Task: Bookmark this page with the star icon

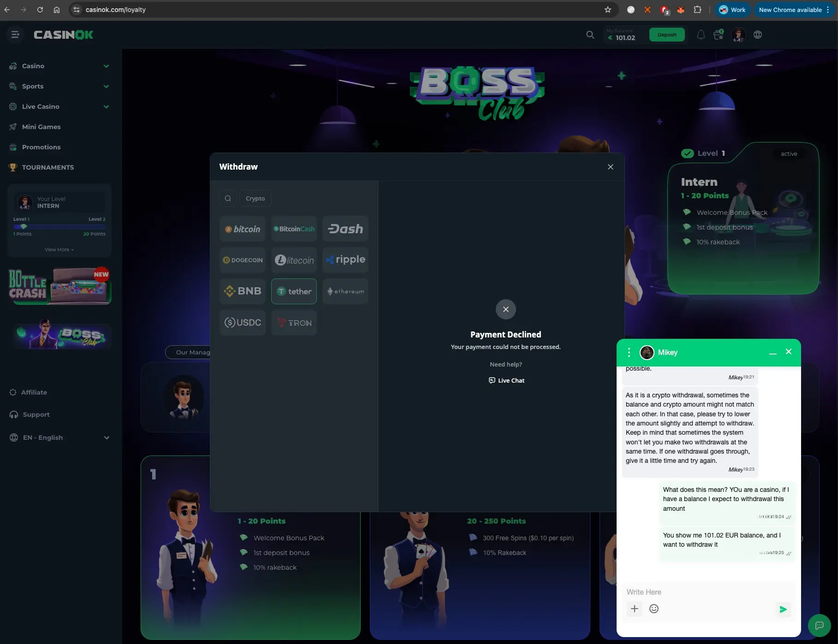Action: [608, 10]
